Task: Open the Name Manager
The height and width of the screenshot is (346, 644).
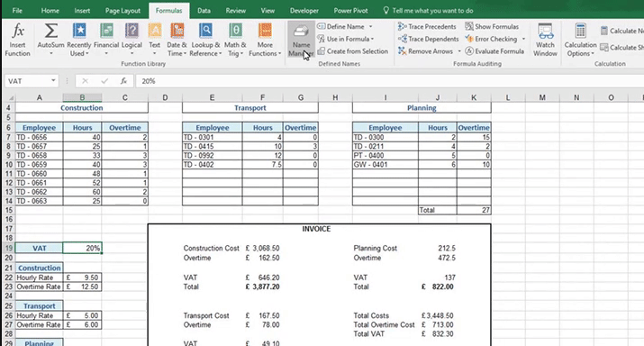Action: coord(301,40)
